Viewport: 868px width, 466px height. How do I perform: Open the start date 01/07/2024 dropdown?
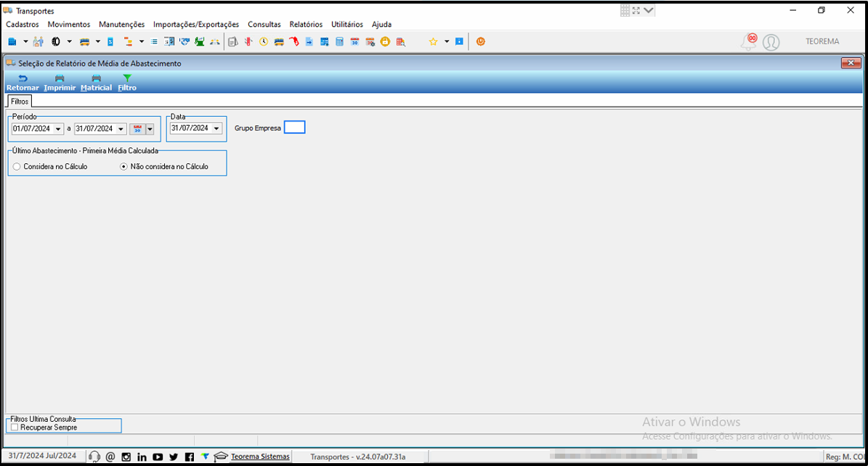coord(58,129)
